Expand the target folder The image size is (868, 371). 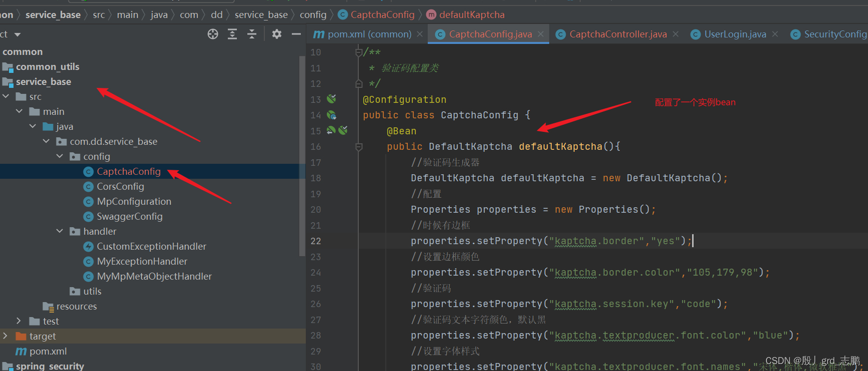point(5,336)
